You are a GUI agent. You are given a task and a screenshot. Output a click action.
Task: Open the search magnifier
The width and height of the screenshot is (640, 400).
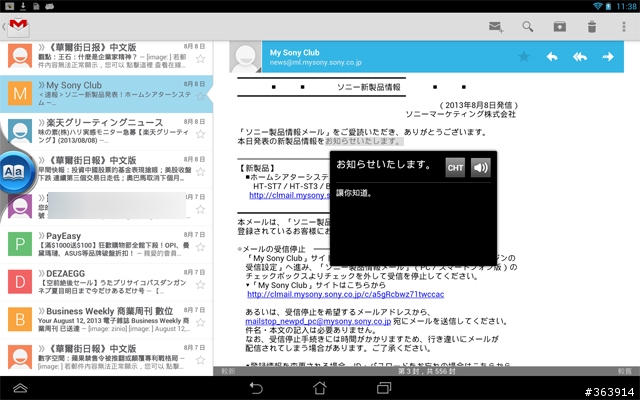click(x=527, y=27)
